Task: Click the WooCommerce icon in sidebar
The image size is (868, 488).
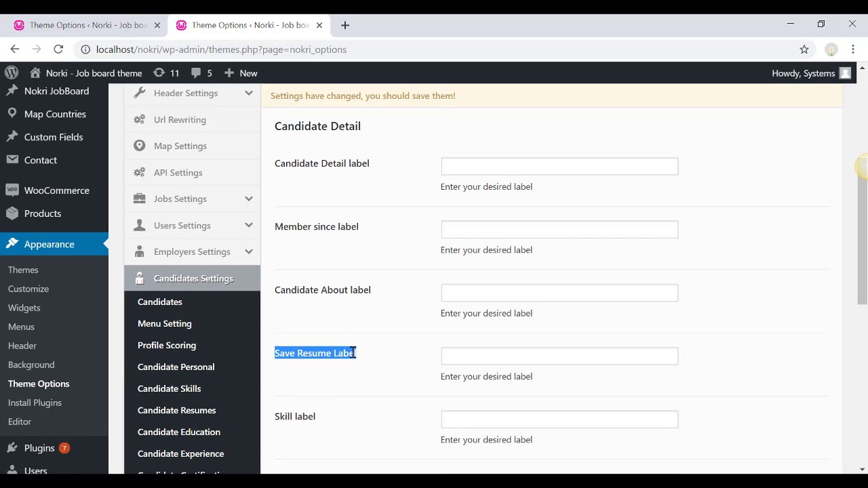Action: coord(12,190)
